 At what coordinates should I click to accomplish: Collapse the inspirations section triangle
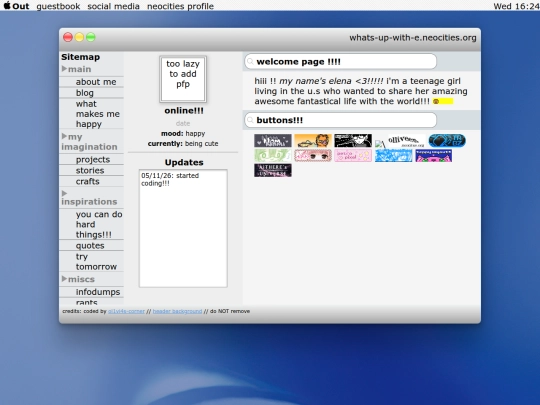point(64,193)
